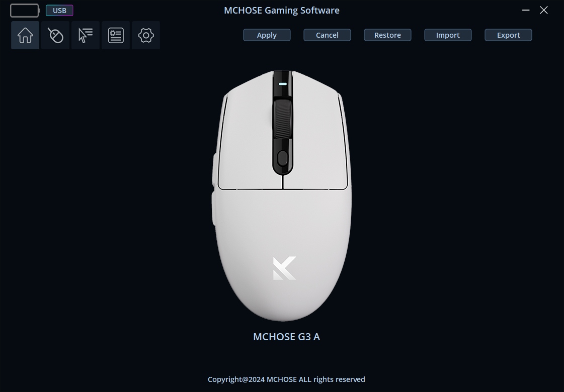Select the MCHOSE G3 A device label

pos(287,337)
